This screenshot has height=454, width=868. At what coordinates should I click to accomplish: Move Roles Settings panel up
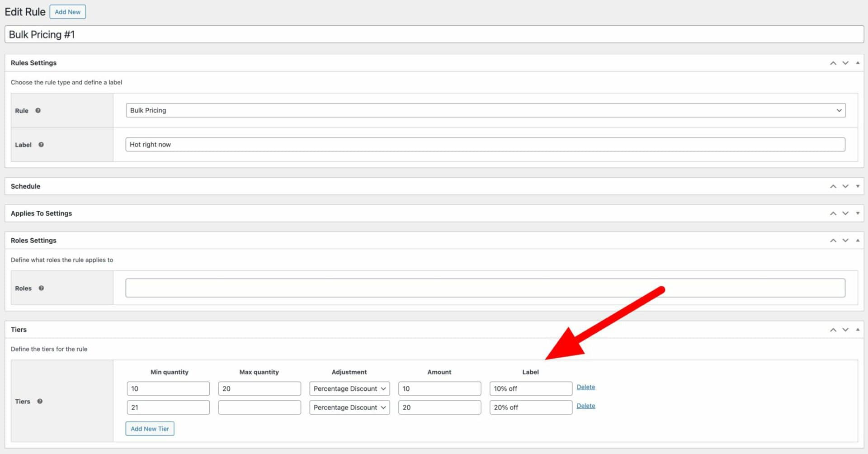833,241
